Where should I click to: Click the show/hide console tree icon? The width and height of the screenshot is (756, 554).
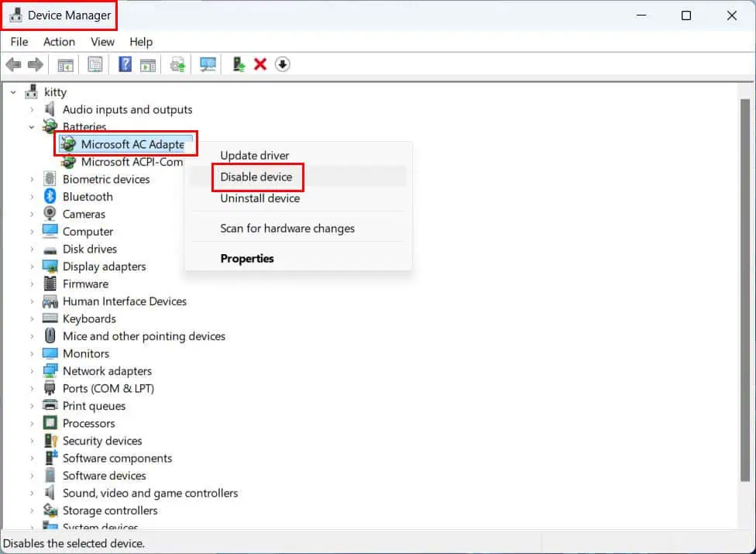tap(66, 64)
